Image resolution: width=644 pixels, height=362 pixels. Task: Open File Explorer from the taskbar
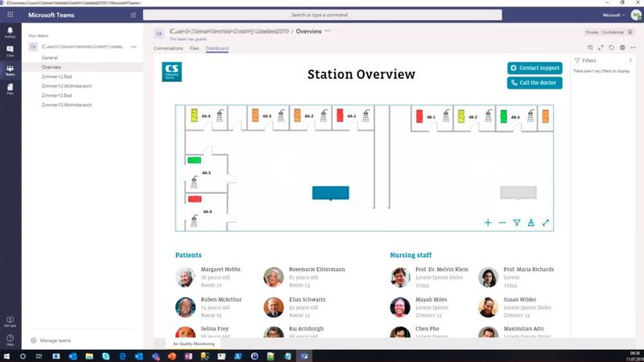coord(89,356)
